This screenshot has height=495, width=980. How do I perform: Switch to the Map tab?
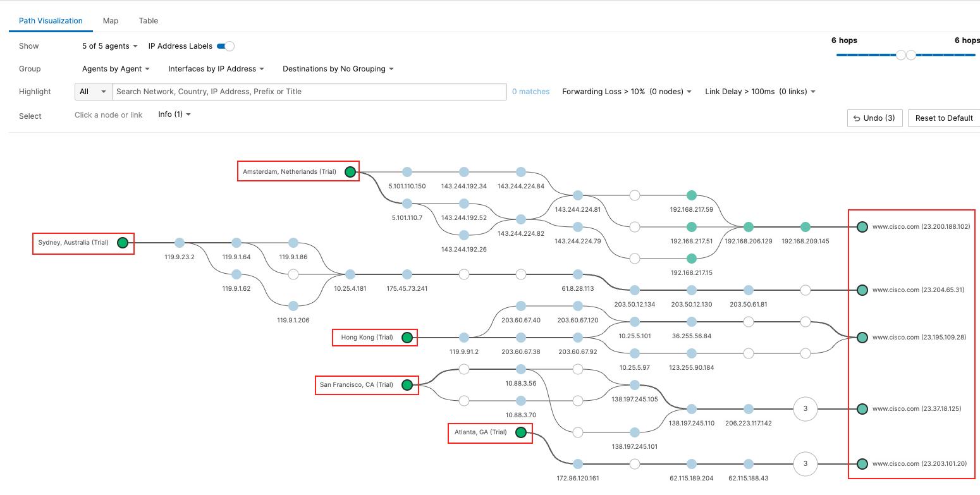111,21
